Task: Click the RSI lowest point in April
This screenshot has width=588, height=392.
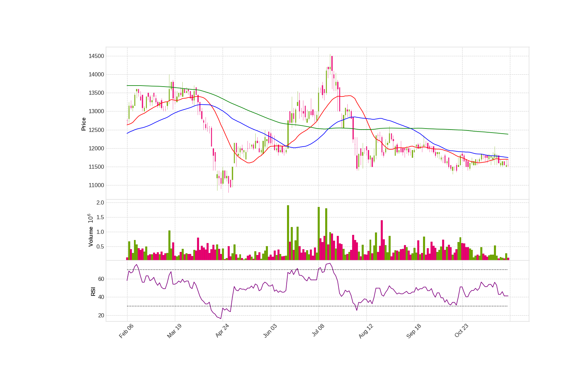Action: [221, 319]
